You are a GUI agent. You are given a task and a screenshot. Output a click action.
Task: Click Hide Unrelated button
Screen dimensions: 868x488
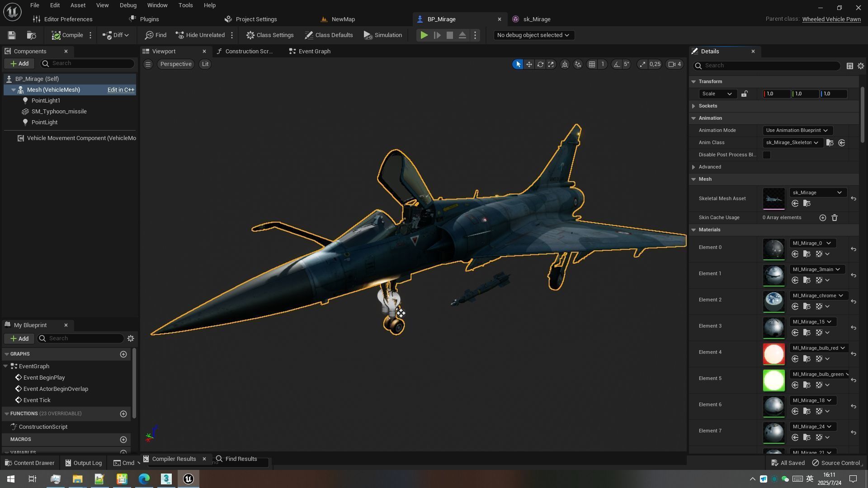(200, 35)
